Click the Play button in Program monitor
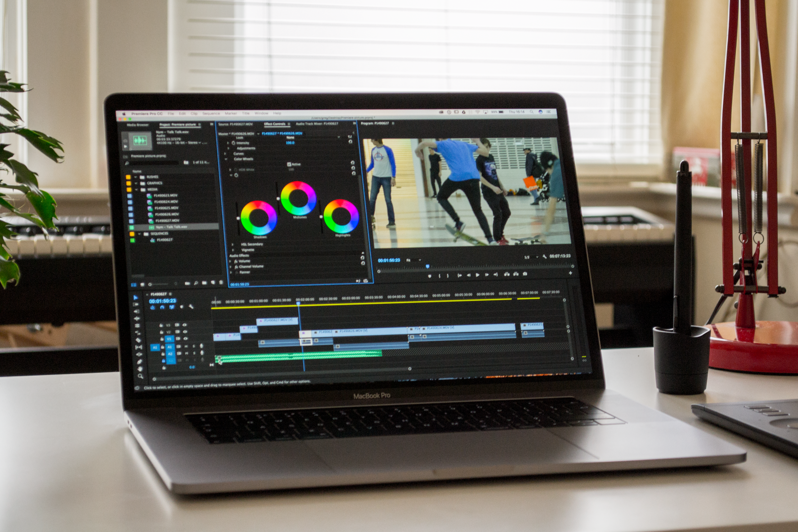Image resolution: width=798 pixels, height=532 pixels. point(477,275)
